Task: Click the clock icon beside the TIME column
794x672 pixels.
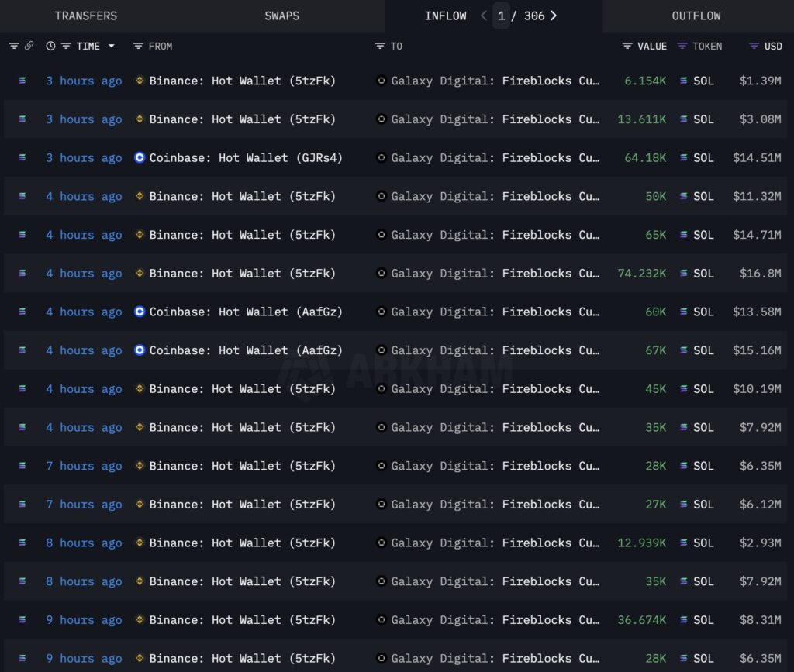Action: (50, 46)
